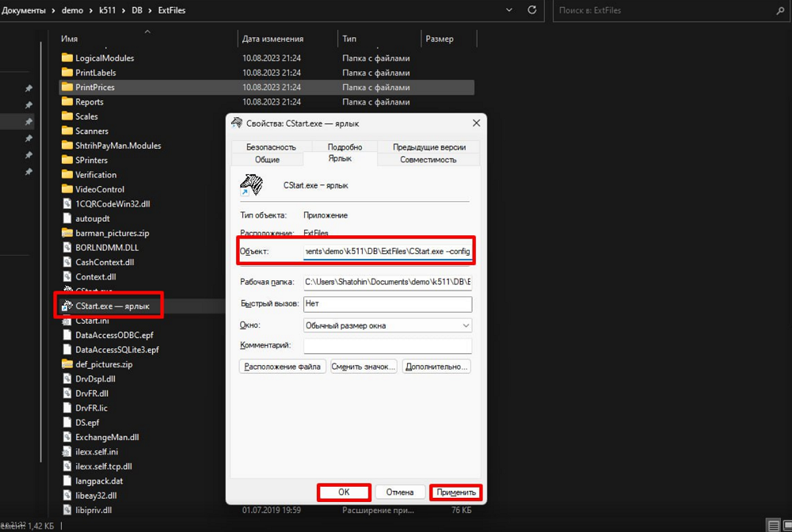Viewport: 792px width, 532px height.
Task: Click the BORLNDMM.DLL file icon
Action: point(67,248)
